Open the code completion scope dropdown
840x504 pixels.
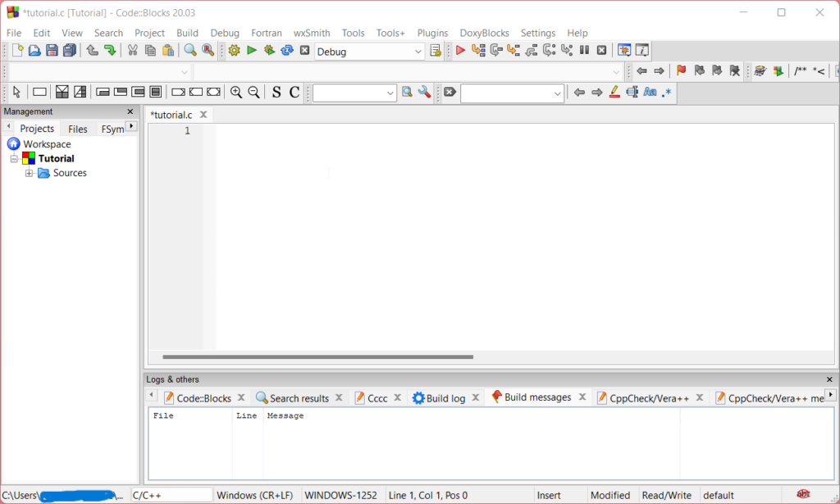pos(185,72)
